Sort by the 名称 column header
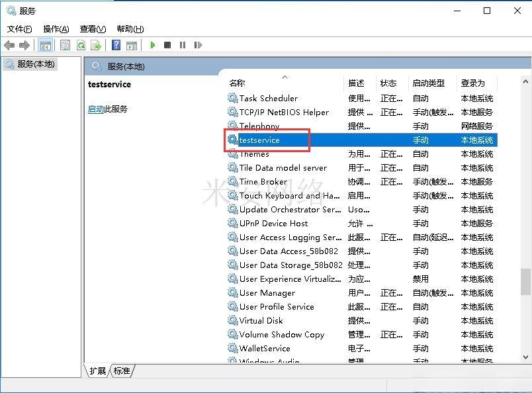Viewport: 532px width, 393px height. [x=285, y=83]
